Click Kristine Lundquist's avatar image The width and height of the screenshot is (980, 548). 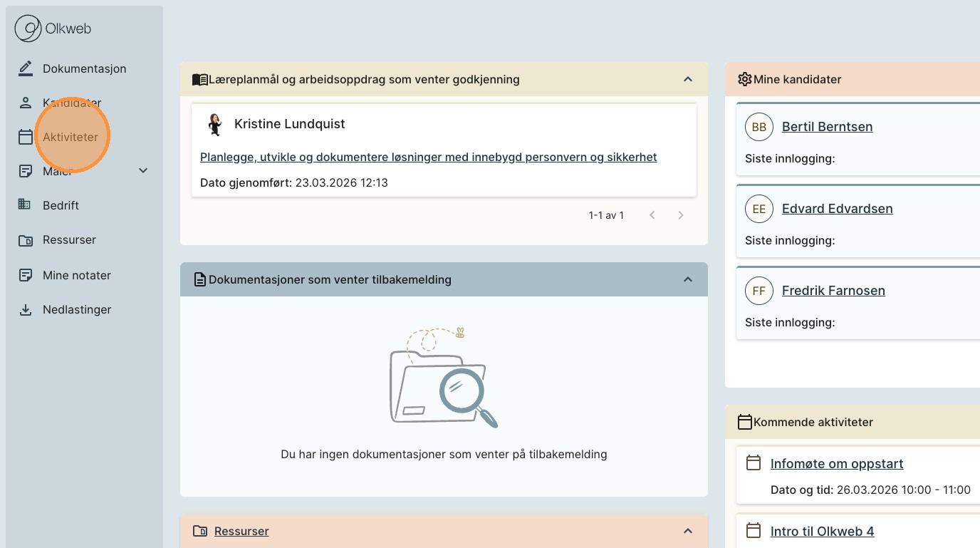(x=214, y=124)
